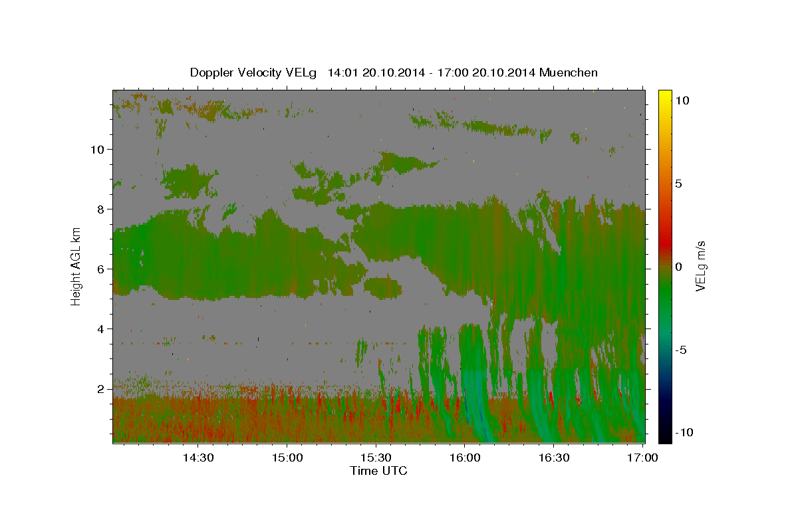Click the 'VELg m/s' colorbar label
The image size is (798, 532).
(700, 266)
